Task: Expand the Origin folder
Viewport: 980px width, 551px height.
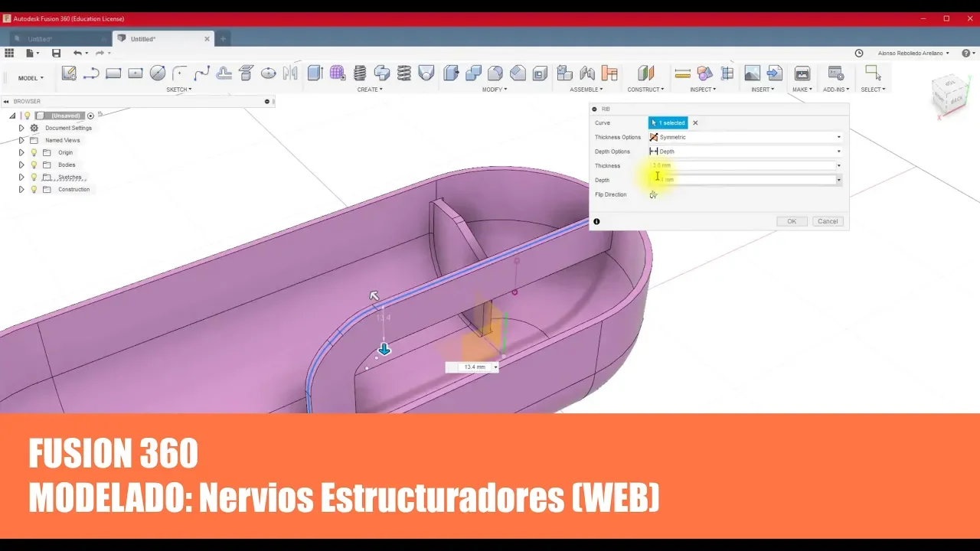Action: [x=21, y=152]
